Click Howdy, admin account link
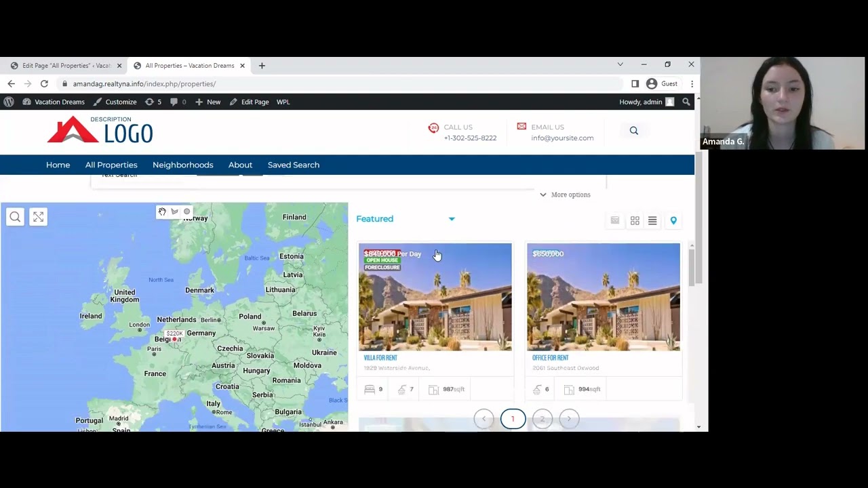The height and width of the screenshot is (488, 868). [x=646, y=102]
